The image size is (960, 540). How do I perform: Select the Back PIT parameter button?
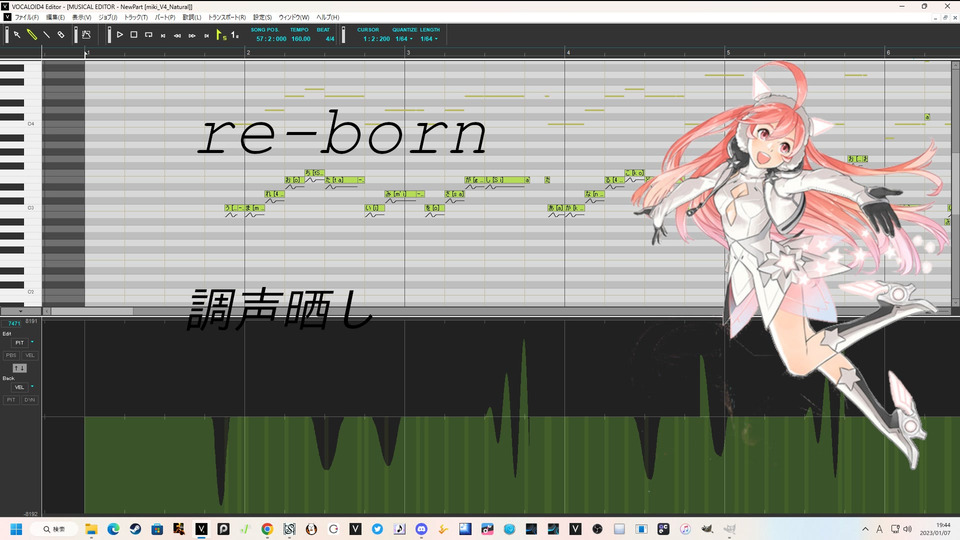[11, 400]
